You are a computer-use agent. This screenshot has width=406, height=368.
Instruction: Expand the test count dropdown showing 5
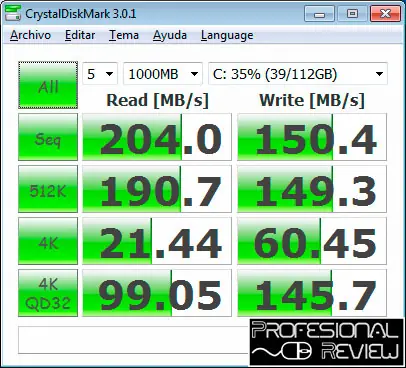point(100,74)
